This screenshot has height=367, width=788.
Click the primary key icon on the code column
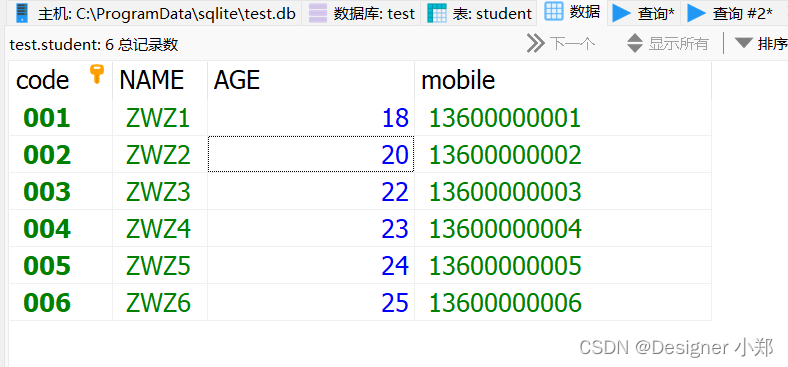(96, 74)
